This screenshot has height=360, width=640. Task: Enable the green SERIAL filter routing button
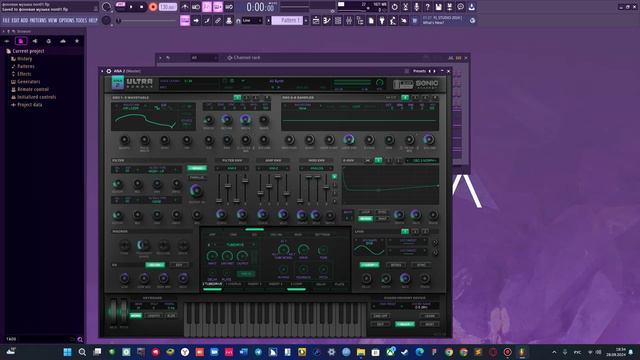click(x=197, y=168)
